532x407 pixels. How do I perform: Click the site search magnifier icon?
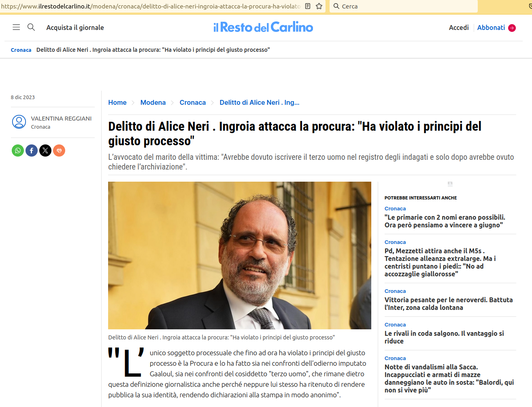click(x=31, y=27)
